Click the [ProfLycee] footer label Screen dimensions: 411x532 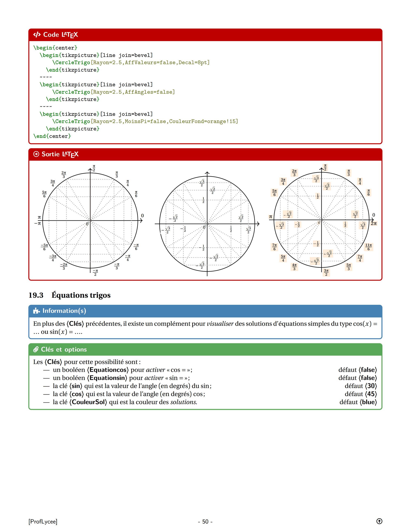point(43,521)
